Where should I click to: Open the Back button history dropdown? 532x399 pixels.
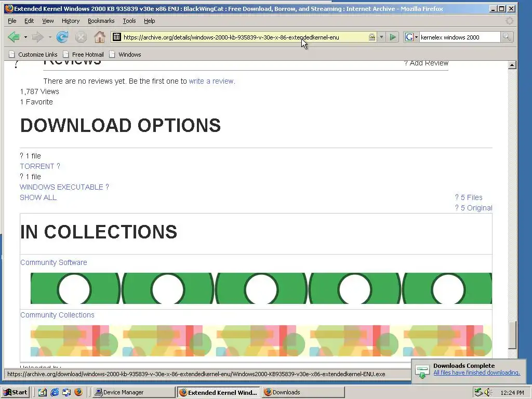[25, 37]
